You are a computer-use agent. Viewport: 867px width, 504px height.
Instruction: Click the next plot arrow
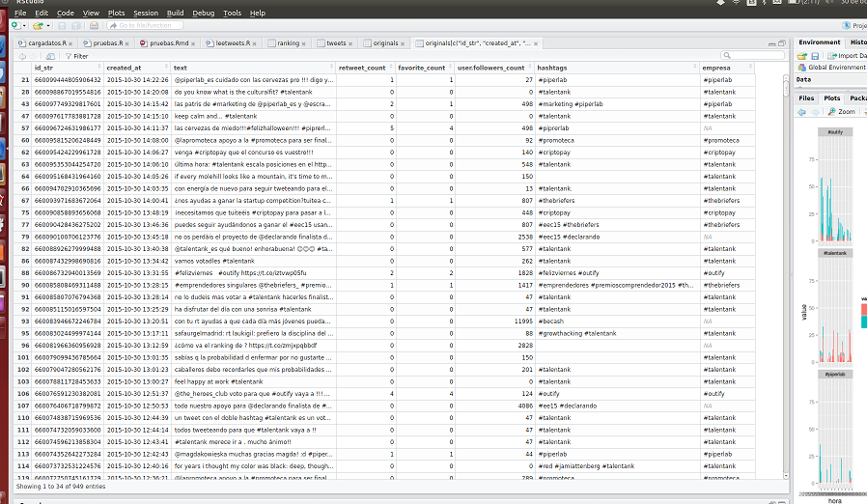(x=815, y=112)
